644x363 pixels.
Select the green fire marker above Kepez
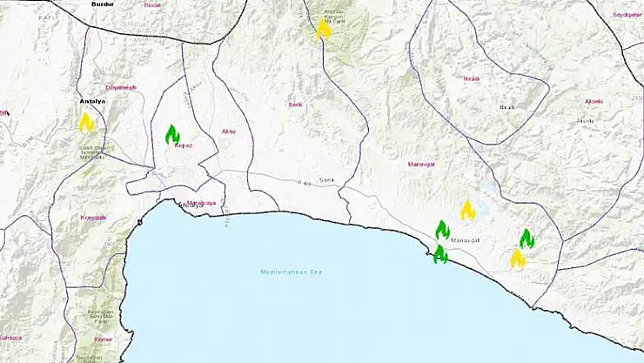pyautogui.click(x=172, y=135)
